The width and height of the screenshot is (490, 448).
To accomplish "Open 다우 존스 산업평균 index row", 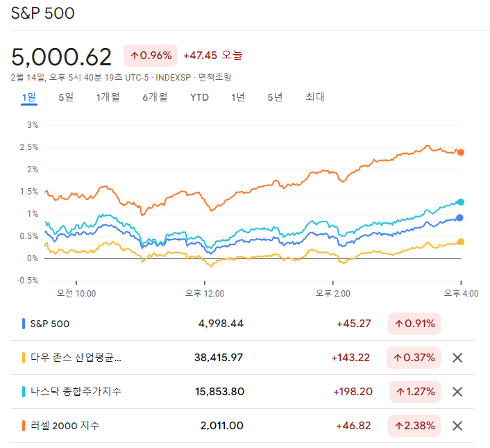I will click(x=242, y=358).
